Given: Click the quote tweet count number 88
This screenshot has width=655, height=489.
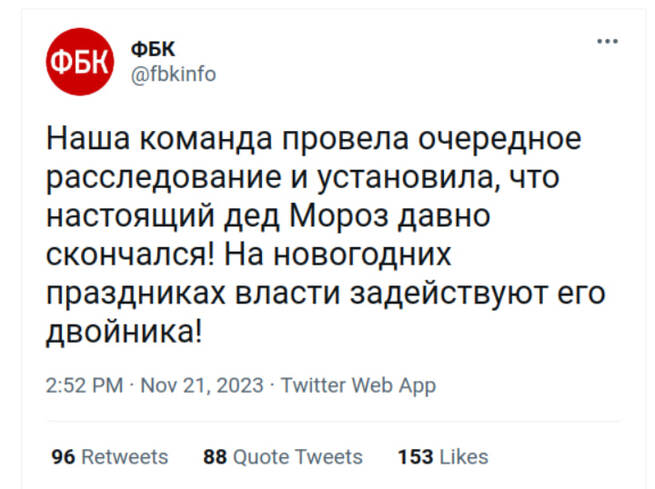Looking at the screenshot, I should [215, 457].
